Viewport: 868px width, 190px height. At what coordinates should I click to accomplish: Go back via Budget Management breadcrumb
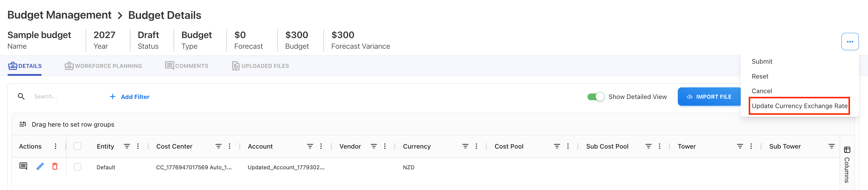[x=59, y=15]
